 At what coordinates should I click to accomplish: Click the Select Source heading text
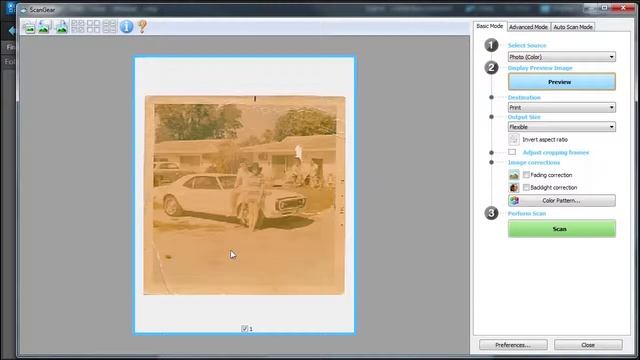[527, 45]
